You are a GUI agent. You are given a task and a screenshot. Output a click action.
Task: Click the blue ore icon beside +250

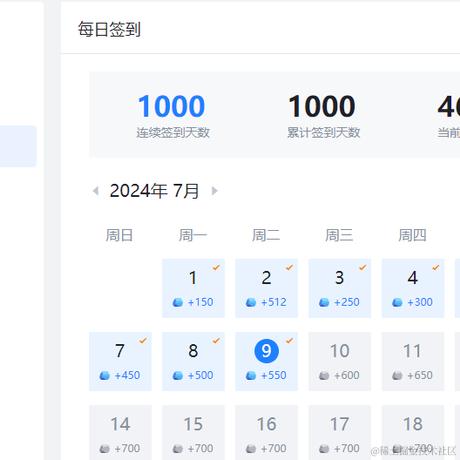click(324, 302)
